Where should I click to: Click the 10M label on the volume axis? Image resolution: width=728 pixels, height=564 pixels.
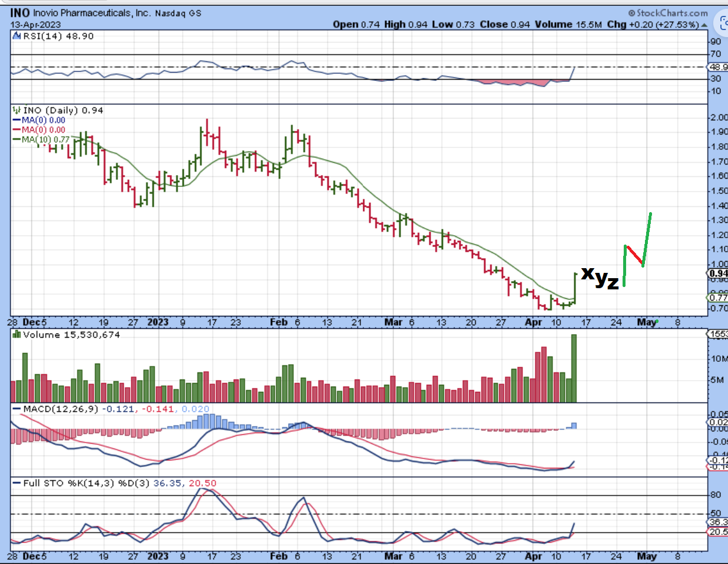[x=718, y=358]
